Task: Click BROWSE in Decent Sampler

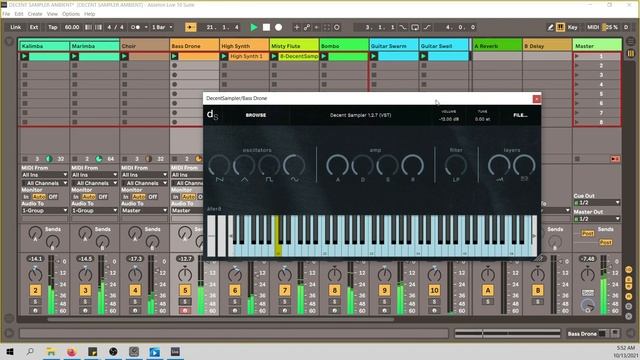Action: pyautogui.click(x=256, y=115)
